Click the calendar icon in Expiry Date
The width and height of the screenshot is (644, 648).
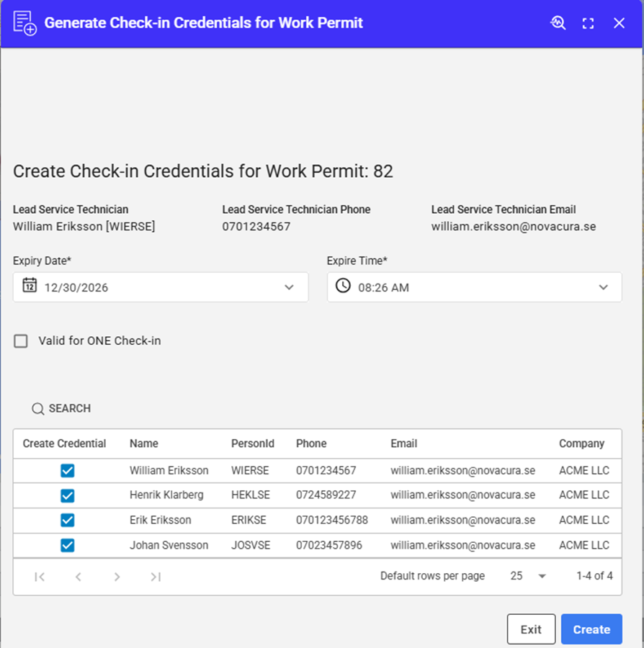(29, 287)
